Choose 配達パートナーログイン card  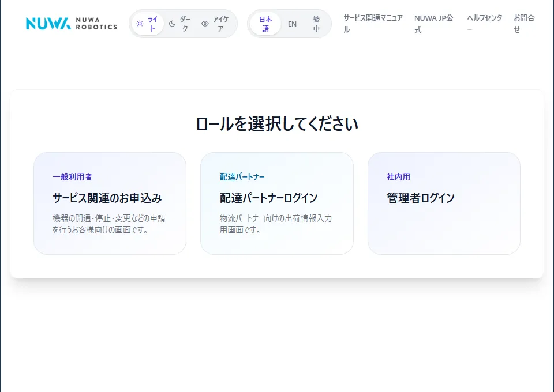click(x=277, y=203)
